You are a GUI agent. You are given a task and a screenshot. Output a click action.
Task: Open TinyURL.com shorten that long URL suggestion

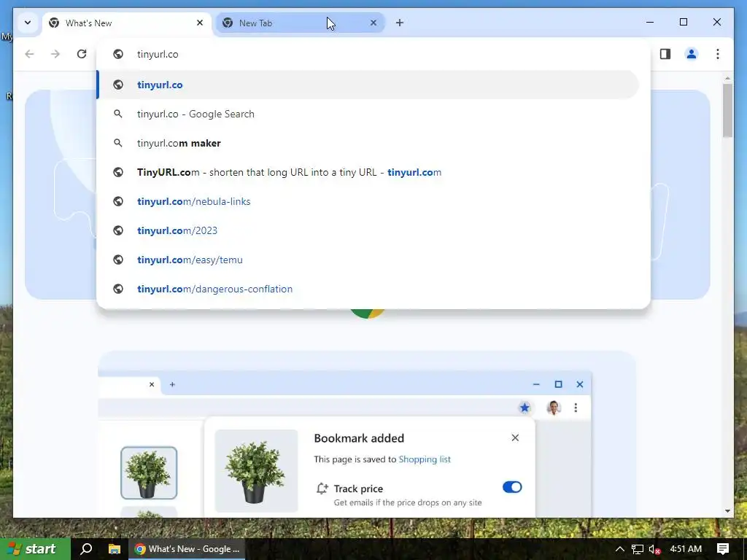pos(368,172)
